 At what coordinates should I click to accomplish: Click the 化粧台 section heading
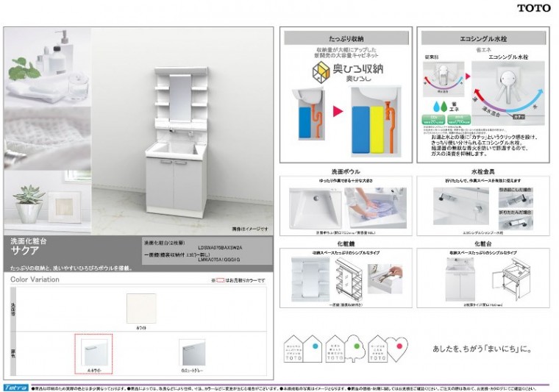pyautogui.click(x=483, y=243)
